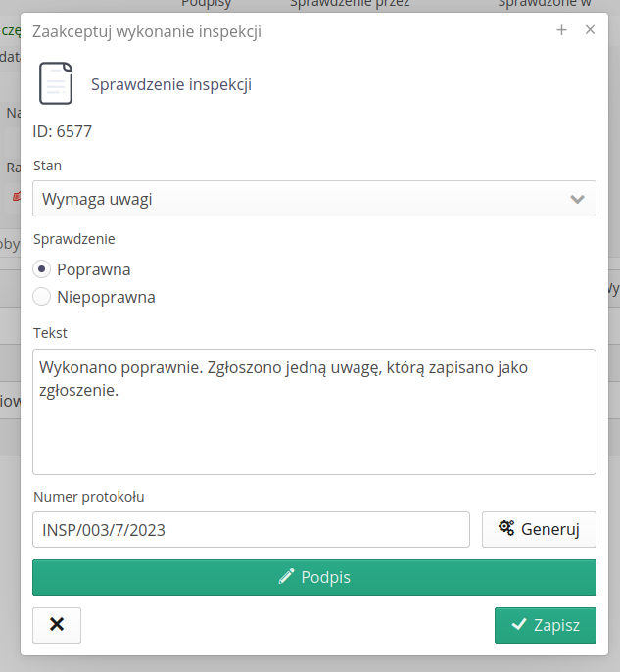
Task: Click the pencil icon on the Podpis button
Action: [x=286, y=577]
